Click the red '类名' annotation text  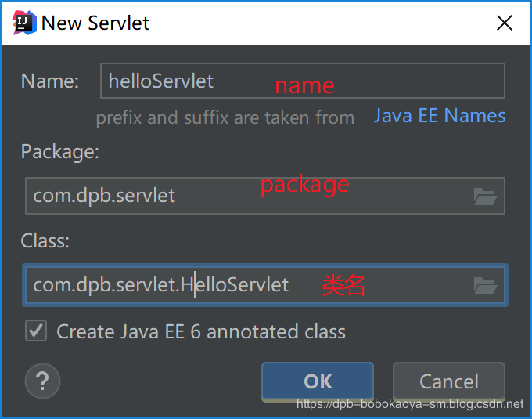[x=343, y=285]
